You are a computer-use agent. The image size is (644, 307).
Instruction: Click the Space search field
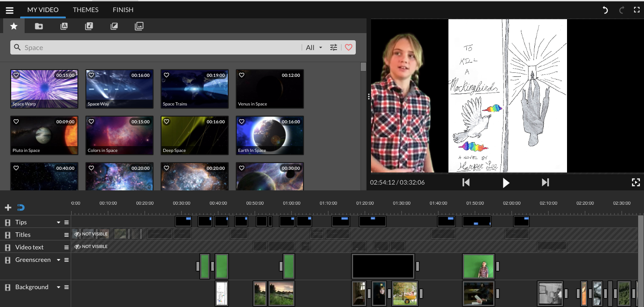tap(162, 47)
